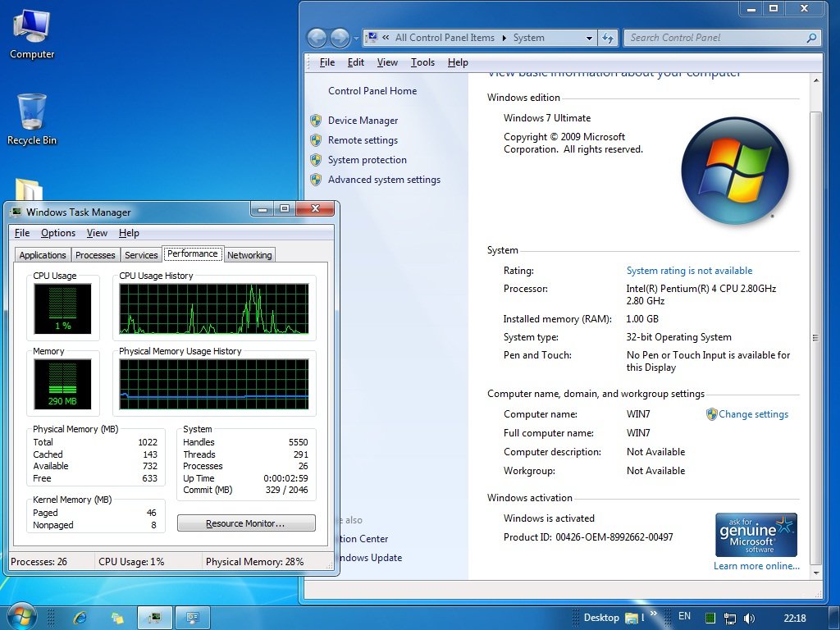
Task: Launch Internet Explorer from the taskbar
Action: (80, 617)
